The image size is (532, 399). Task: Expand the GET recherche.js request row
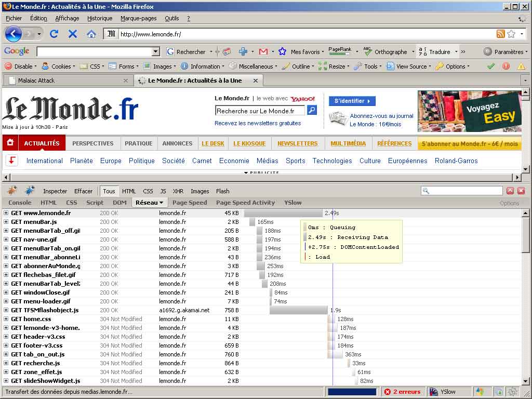(6, 363)
